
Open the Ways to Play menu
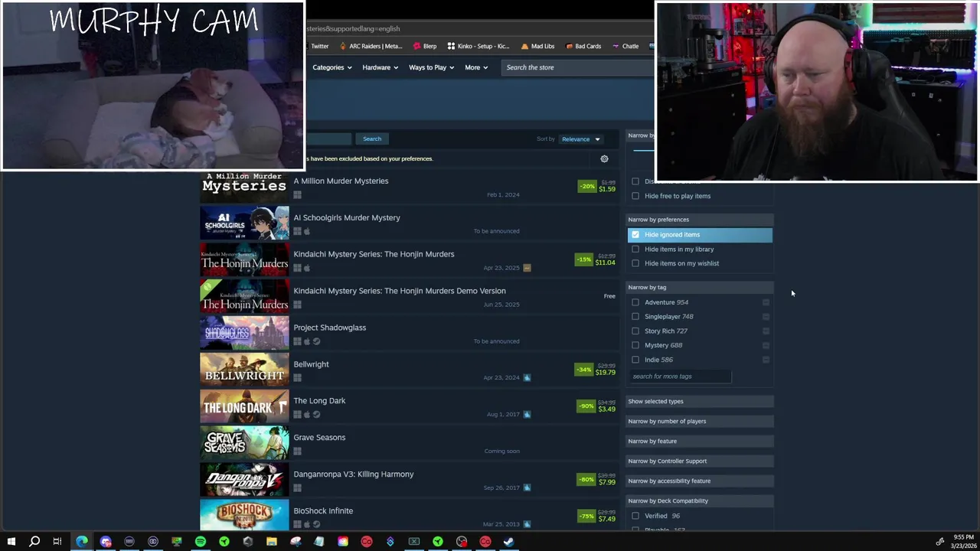tap(431, 67)
